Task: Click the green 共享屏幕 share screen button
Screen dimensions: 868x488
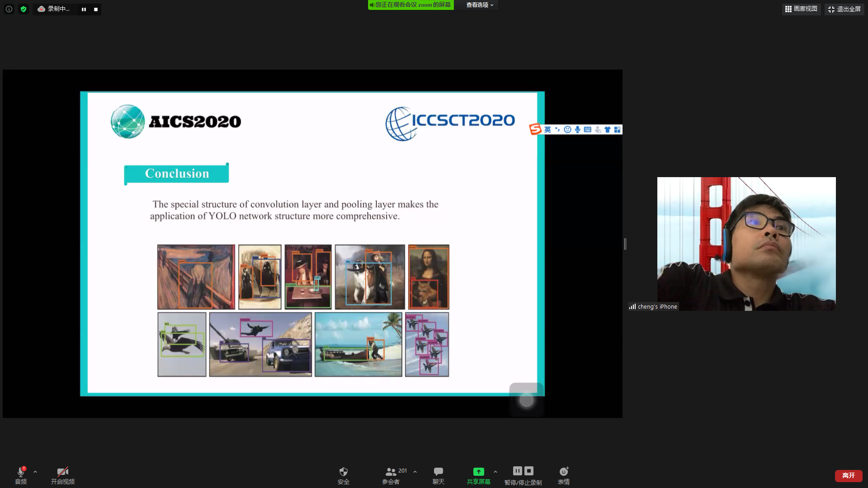Action: click(x=478, y=476)
